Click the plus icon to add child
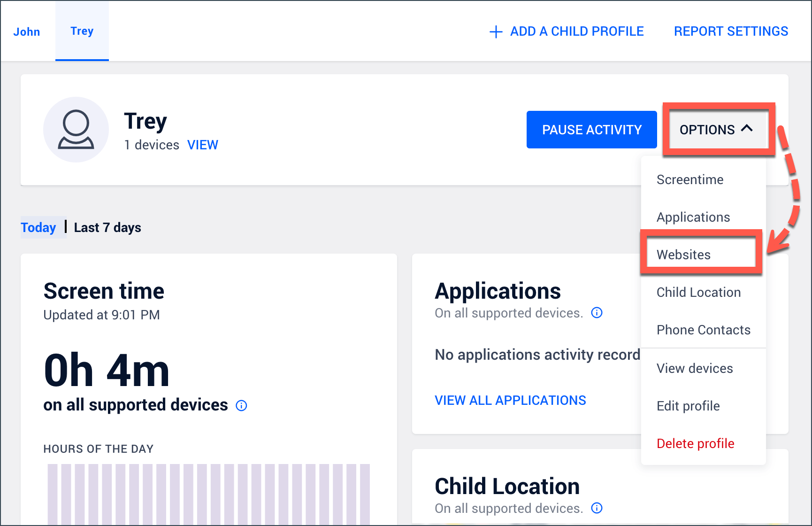This screenshot has width=812, height=526. (x=496, y=32)
